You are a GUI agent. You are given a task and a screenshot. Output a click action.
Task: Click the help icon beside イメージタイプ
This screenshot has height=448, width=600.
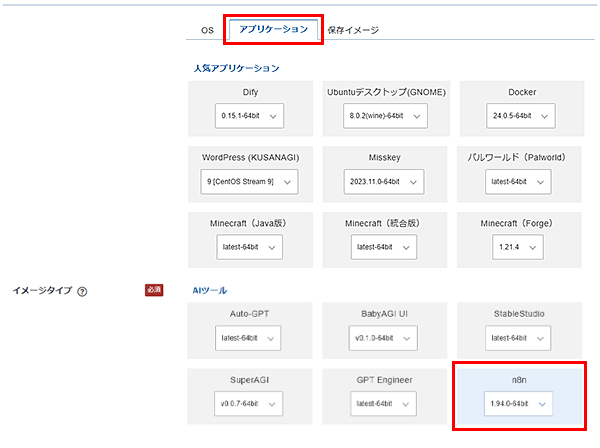coord(82,292)
